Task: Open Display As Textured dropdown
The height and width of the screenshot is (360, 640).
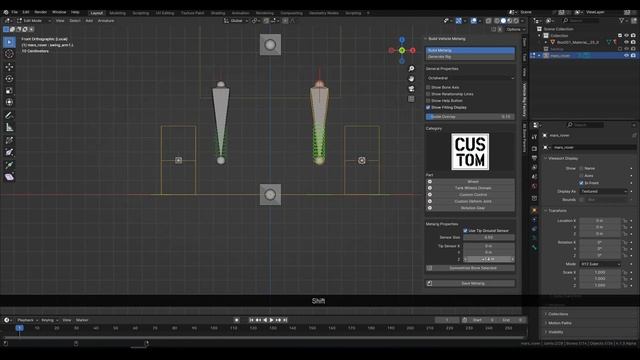Action: click(x=603, y=191)
